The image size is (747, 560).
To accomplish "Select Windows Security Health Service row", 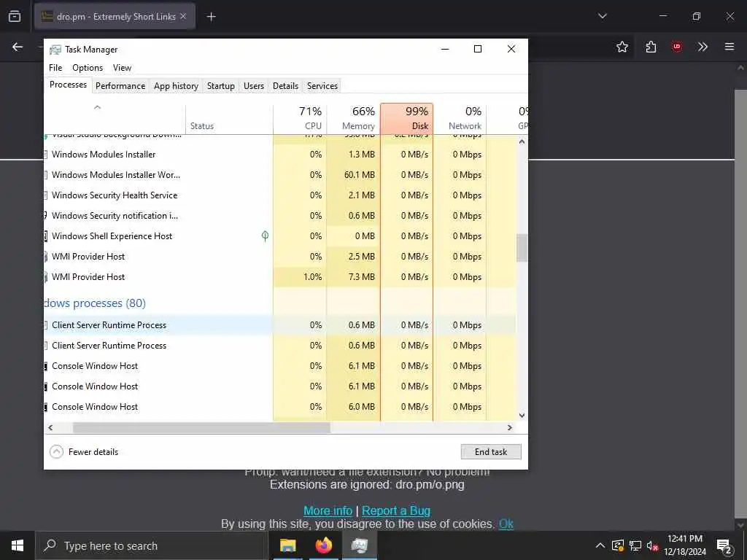I will tap(279, 195).
